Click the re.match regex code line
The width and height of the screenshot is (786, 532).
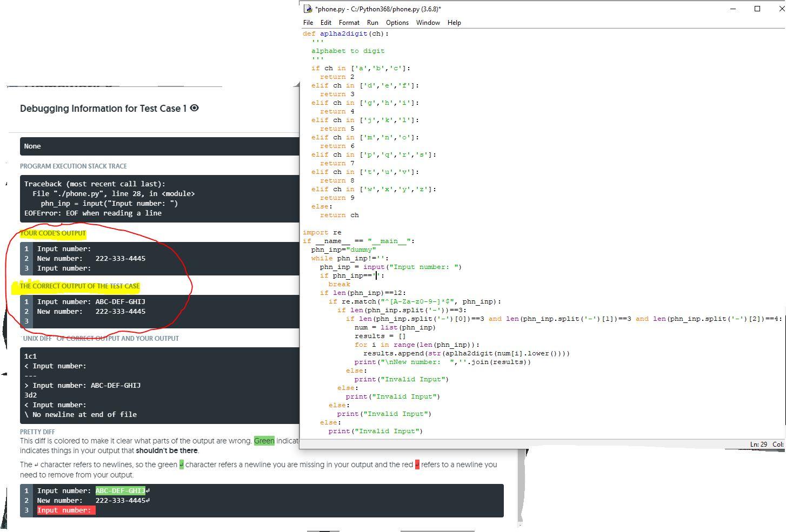coord(415,301)
